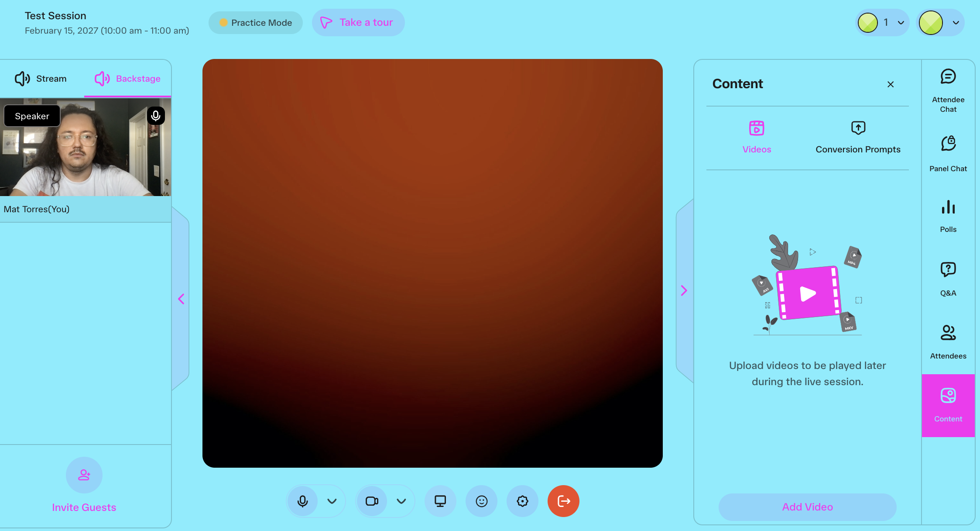The width and height of the screenshot is (980, 531).
Task: Toggle camera on or off
Action: coord(372,501)
